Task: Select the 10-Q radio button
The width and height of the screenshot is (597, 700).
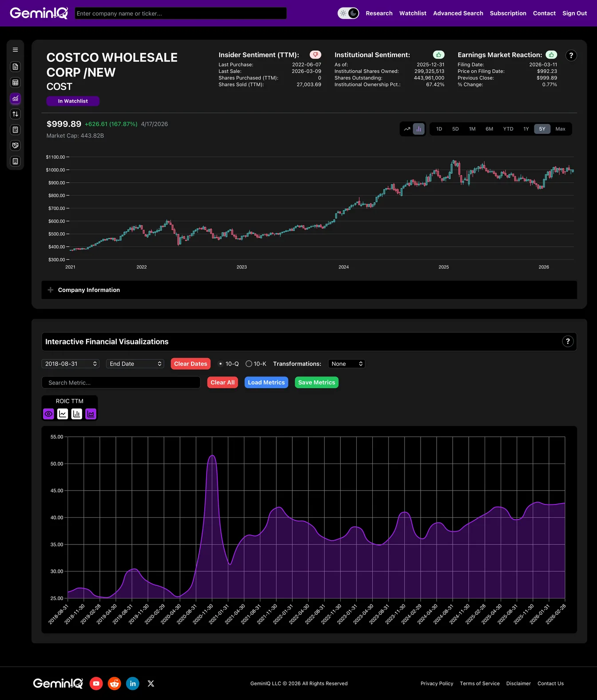Action: [x=220, y=364]
